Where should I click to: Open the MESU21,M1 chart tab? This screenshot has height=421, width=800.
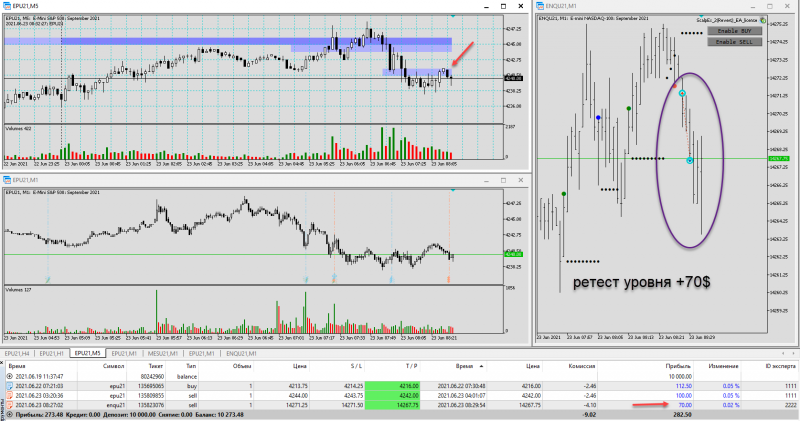pyautogui.click(x=163, y=353)
